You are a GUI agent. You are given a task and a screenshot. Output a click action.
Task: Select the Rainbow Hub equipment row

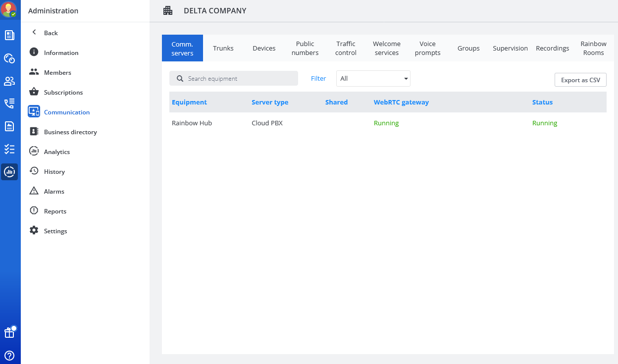point(192,123)
